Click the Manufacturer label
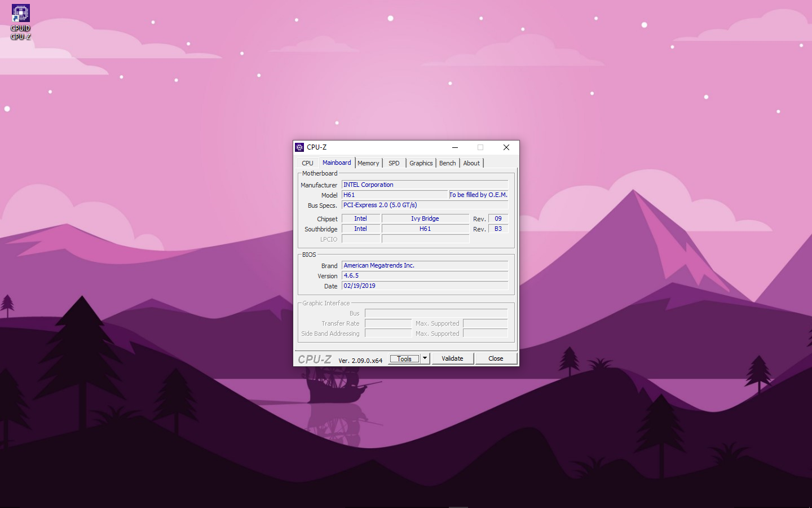Screen dimensions: 812x508 (319, 185)
